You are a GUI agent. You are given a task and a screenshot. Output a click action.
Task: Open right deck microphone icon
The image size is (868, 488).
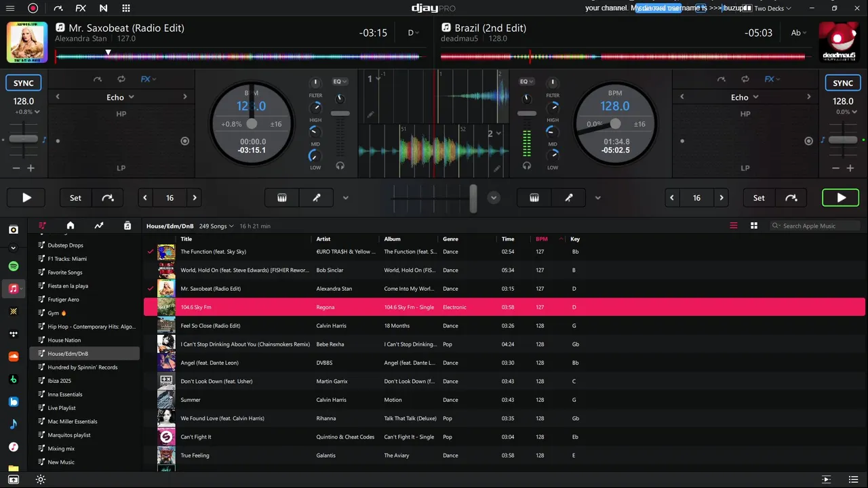tap(569, 198)
